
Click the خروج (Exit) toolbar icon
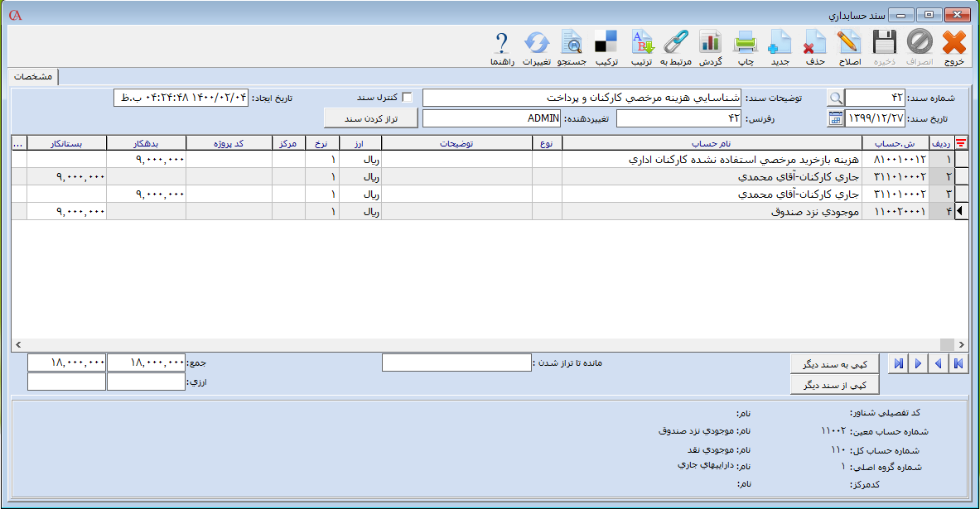point(954,43)
